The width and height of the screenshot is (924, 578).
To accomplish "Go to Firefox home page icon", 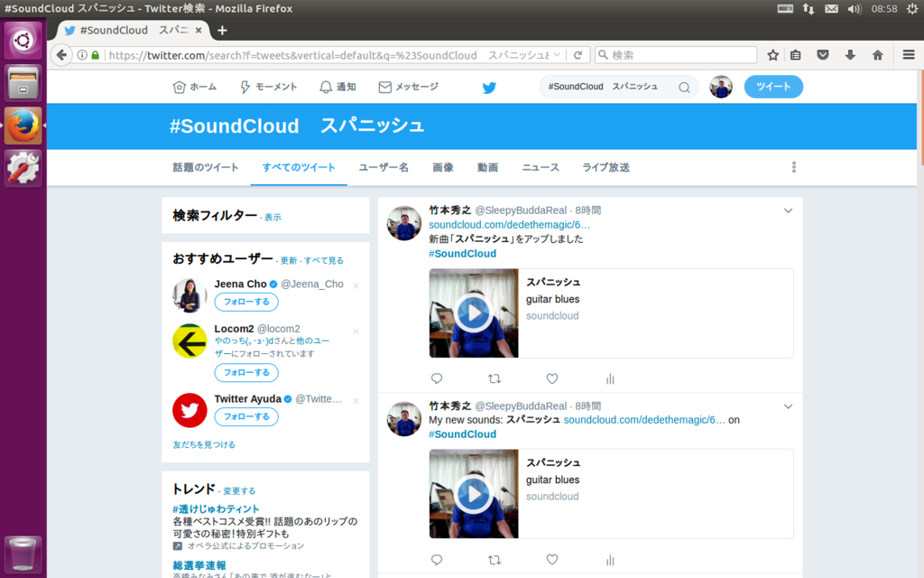I will point(877,55).
